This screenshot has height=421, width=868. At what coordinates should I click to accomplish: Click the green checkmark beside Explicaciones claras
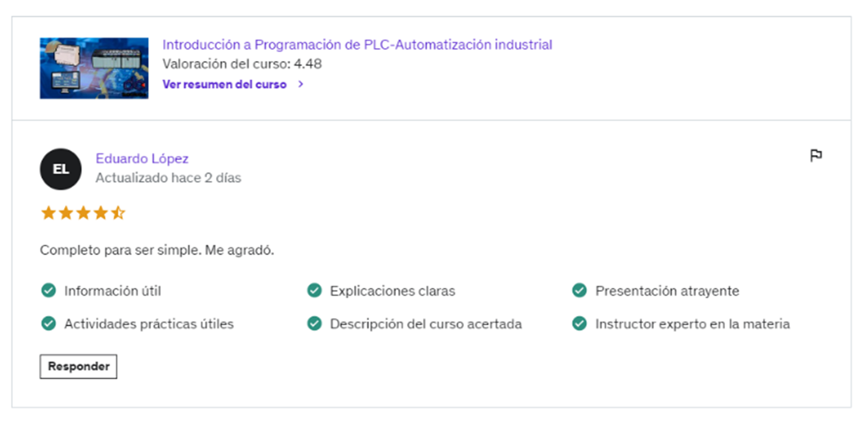314,291
